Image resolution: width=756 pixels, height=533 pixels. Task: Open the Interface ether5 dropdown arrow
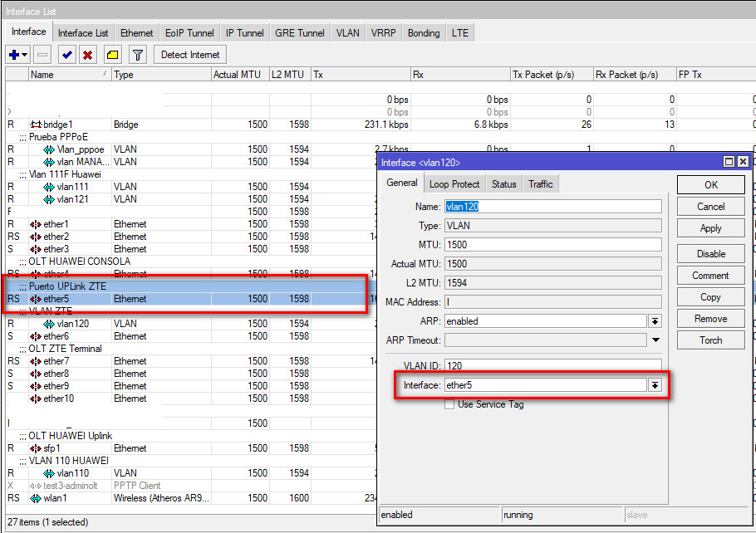tap(655, 385)
